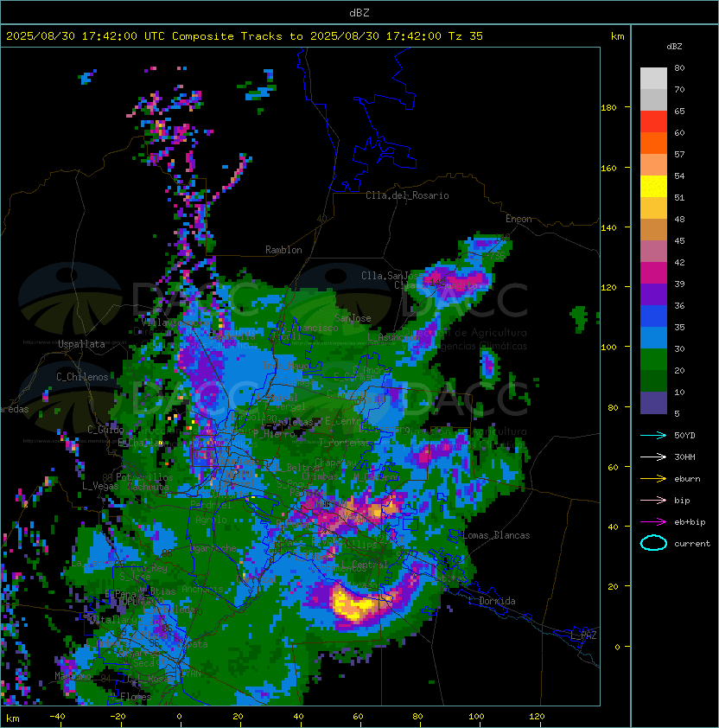This screenshot has height=728, width=719.
Task: Click the '120' tick on bottom km axis
Action: [x=537, y=717]
